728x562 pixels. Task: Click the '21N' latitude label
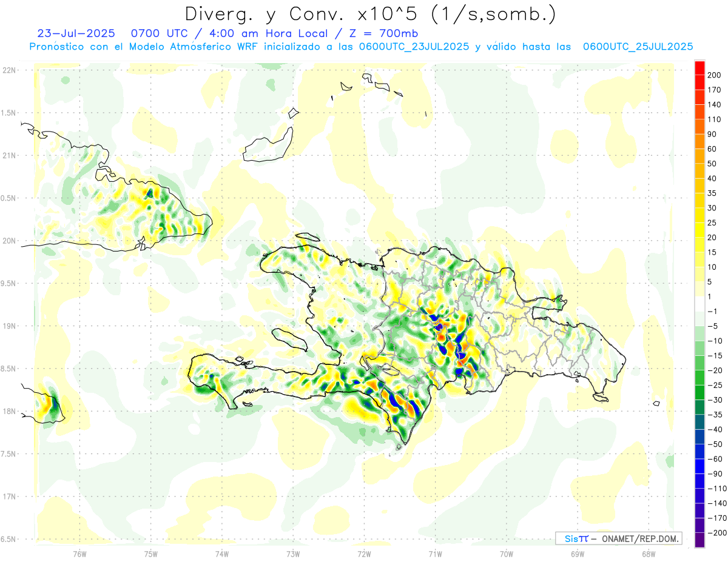click(x=9, y=155)
